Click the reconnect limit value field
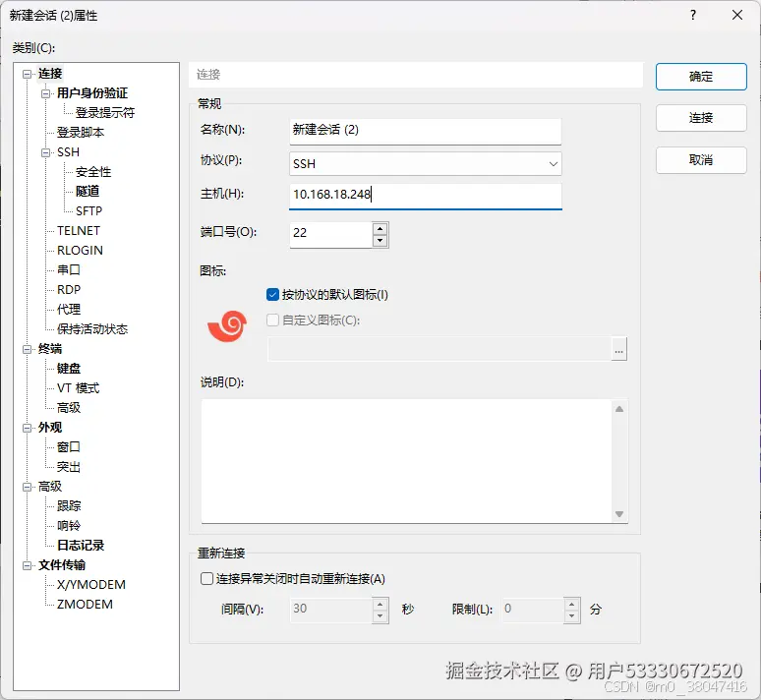This screenshot has height=700, width=761. tap(533, 610)
